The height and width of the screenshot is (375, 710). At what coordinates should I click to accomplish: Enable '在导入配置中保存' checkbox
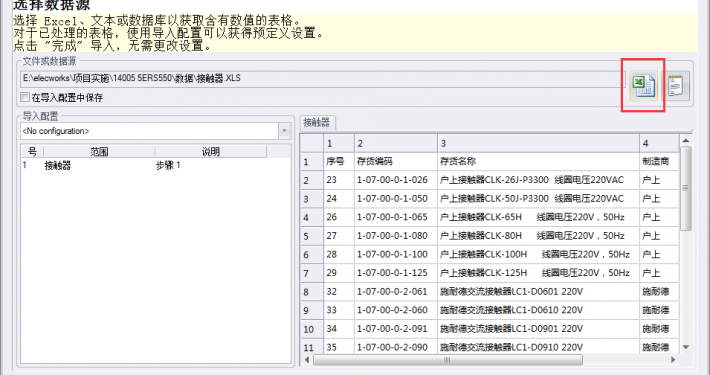click(25, 97)
